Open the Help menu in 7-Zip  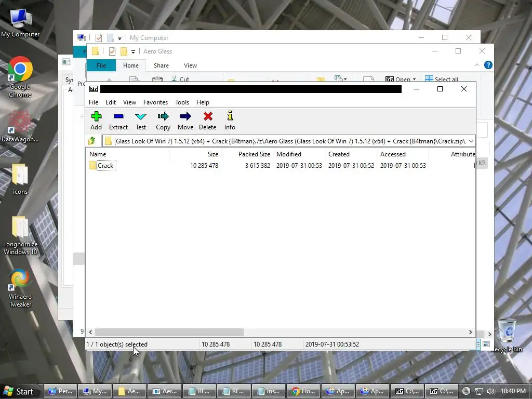click(x=203, y=102)
